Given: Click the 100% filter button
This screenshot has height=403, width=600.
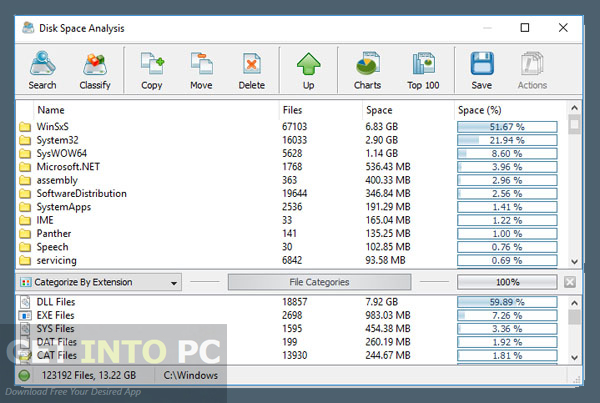Looking at the screenshot, I should pos(506,283).
